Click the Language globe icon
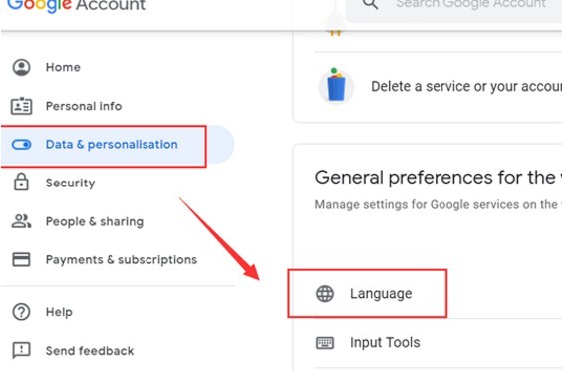 [325, 294]
